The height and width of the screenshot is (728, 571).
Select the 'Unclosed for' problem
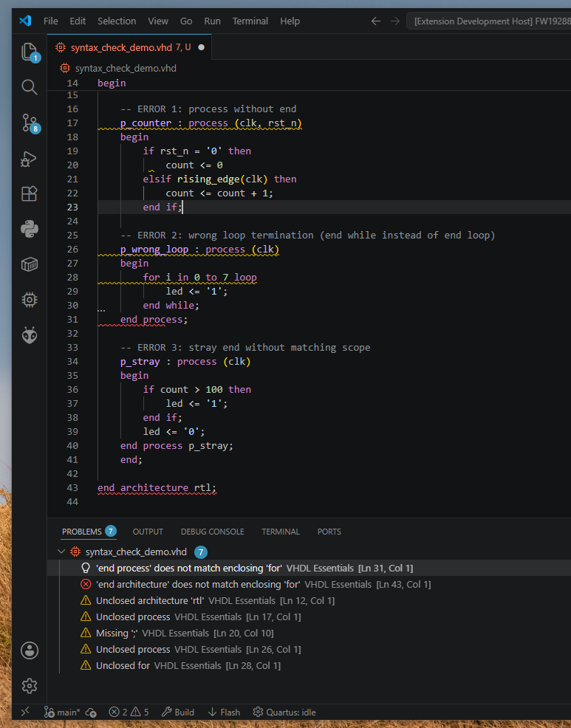(x=309, y=665)
